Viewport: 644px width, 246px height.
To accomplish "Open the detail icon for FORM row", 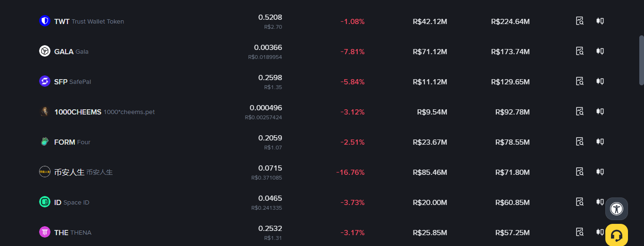I will tap(580, 142).
